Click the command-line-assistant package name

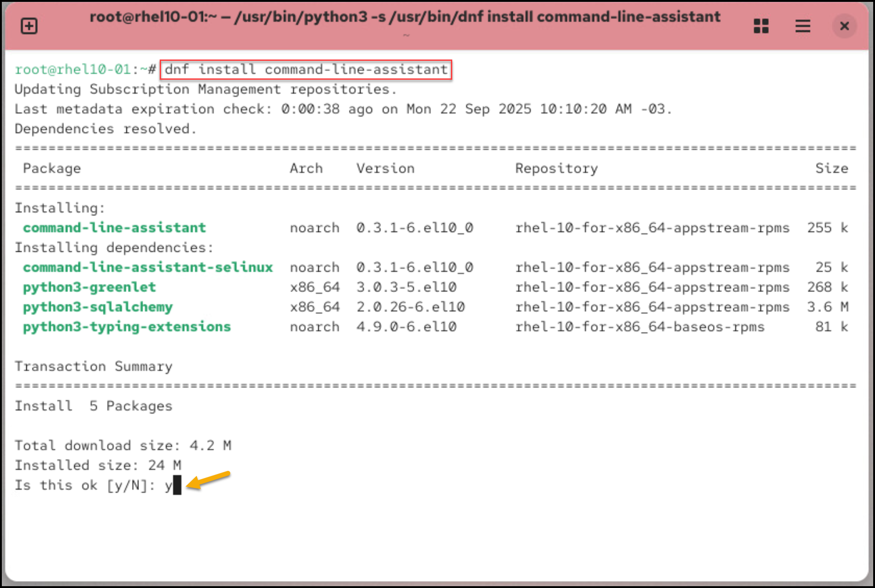coord(114,227)
